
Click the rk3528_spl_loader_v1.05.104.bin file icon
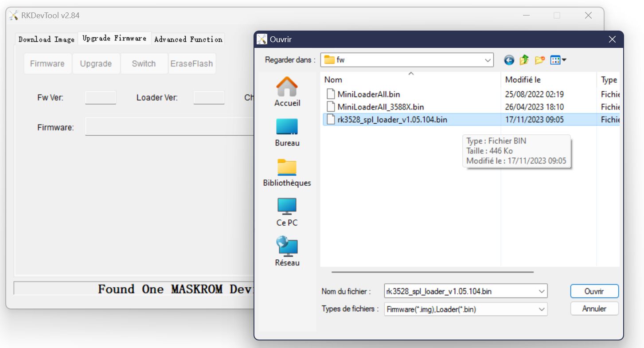pos(330,120)
